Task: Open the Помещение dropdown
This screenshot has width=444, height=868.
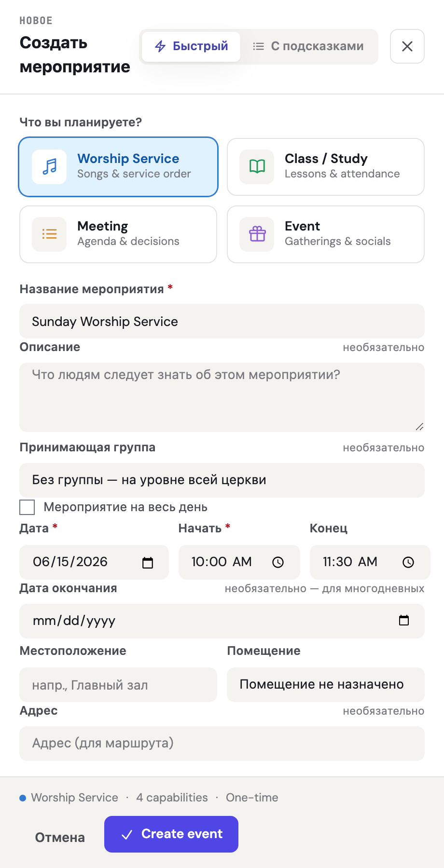Action: pos(326,685)
